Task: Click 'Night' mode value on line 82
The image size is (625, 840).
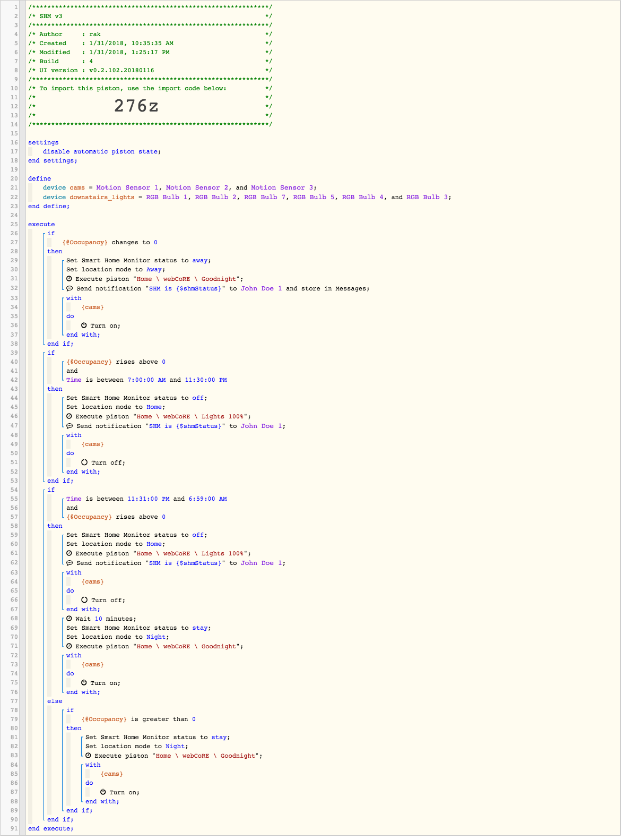Action: (x=176, y=746)
